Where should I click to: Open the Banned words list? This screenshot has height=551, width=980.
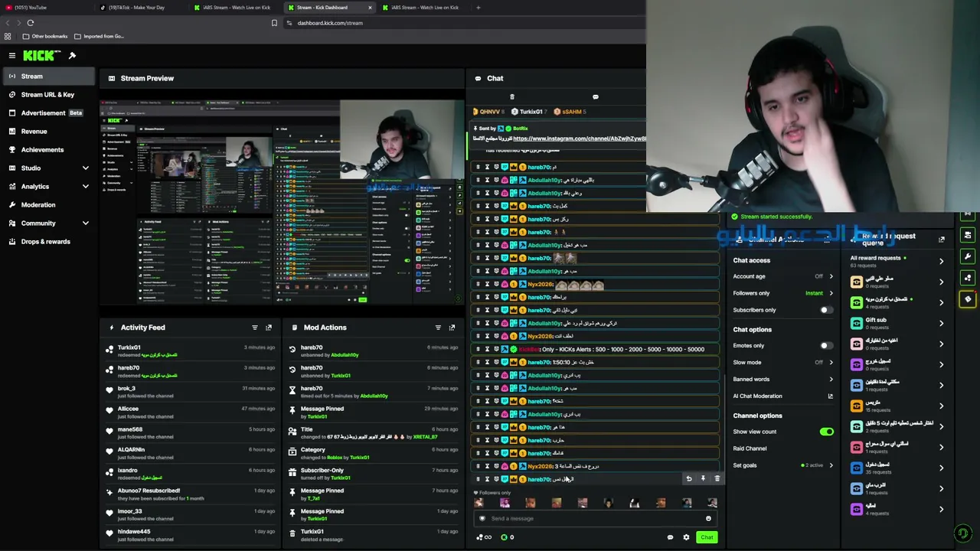click(783, 380)
